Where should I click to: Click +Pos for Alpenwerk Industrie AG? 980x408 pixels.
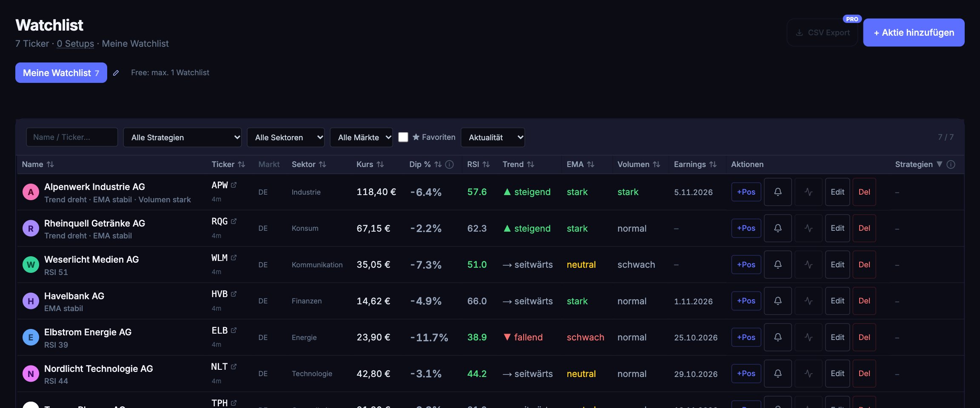pyautogui.click(x=746, y=192)
